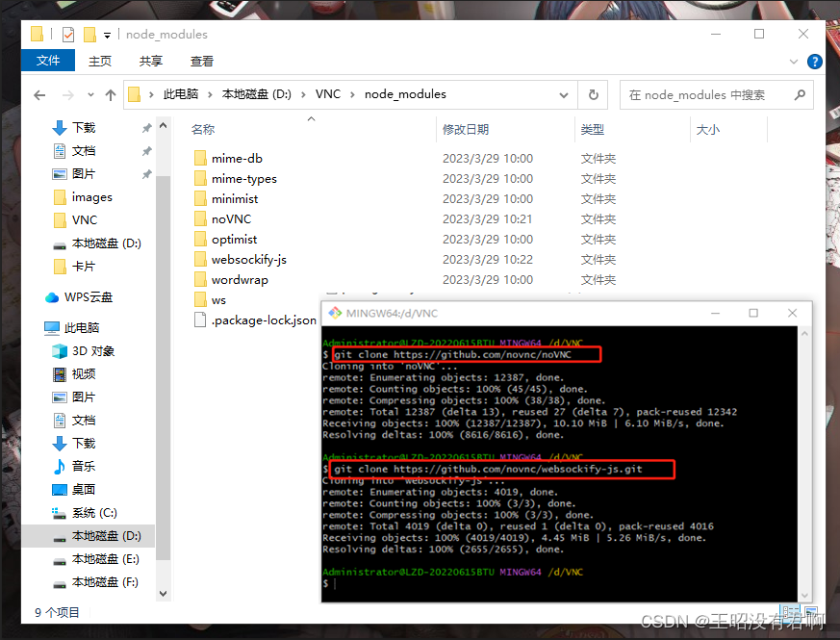Click navigation pane scroll up arrow
This screenshot has width=840, height=640.
pyautogui.click(x=164, y=125)
